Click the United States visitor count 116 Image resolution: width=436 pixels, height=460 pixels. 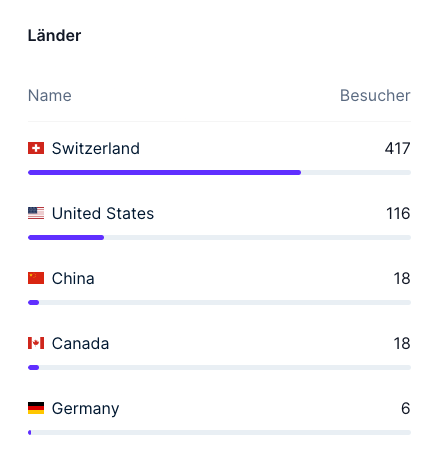(398, 213)
